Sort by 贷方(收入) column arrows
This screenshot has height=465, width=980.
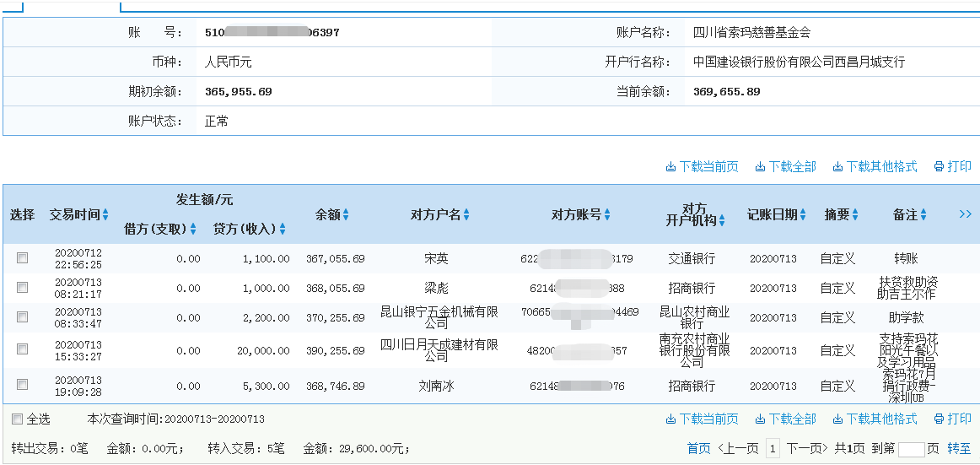[283, 230]
